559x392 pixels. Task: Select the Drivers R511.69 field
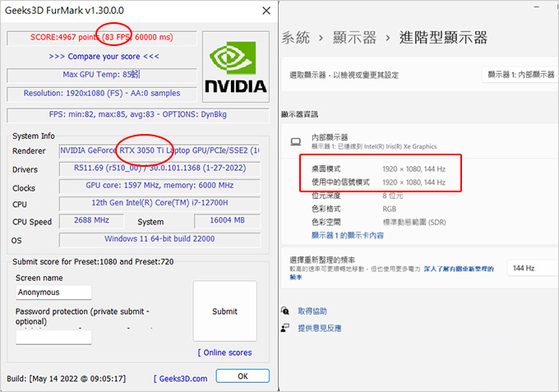pyautogui.click(x=159, y=168)
